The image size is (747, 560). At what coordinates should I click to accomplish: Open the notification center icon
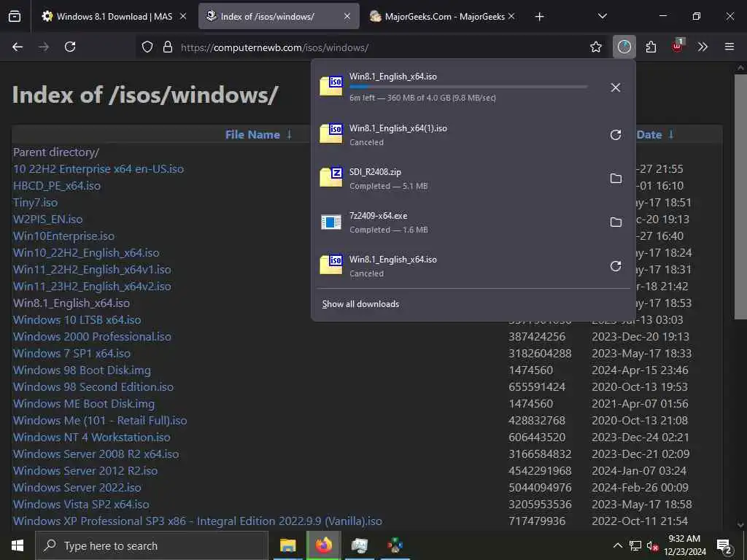tap(724, 546)
